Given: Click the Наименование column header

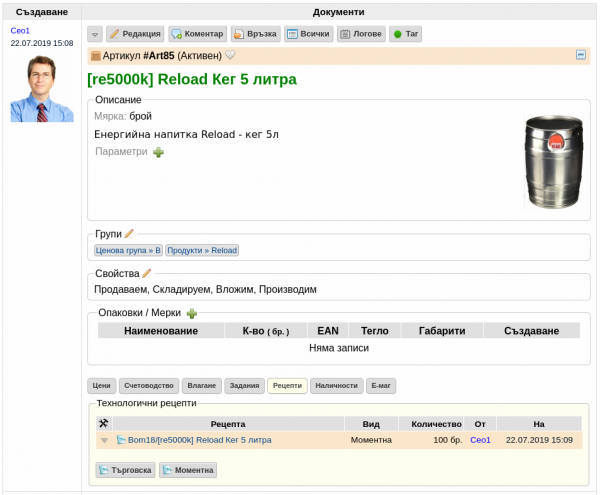Looking at the screenshot, I should coord(161,331).
